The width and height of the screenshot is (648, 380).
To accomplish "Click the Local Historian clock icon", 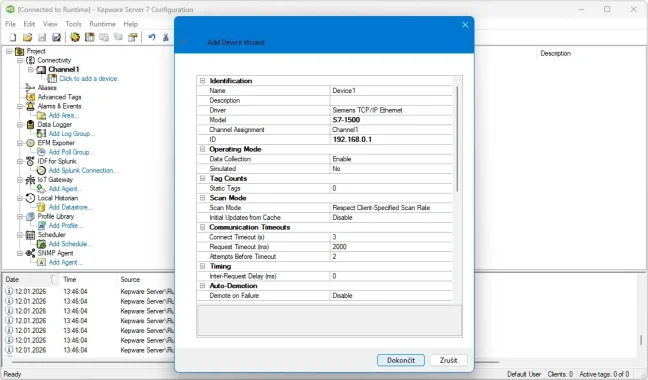I will tap(30, 198).
